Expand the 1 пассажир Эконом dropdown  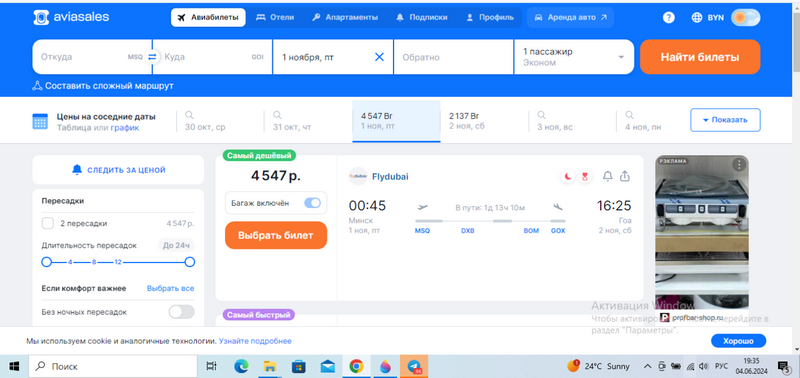(x=573, y=57)
